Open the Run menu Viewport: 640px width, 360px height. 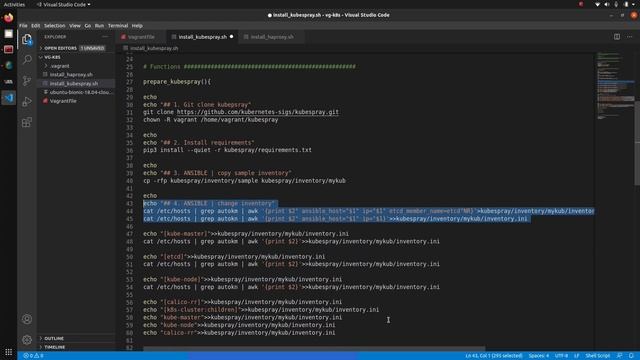[99, 26]
